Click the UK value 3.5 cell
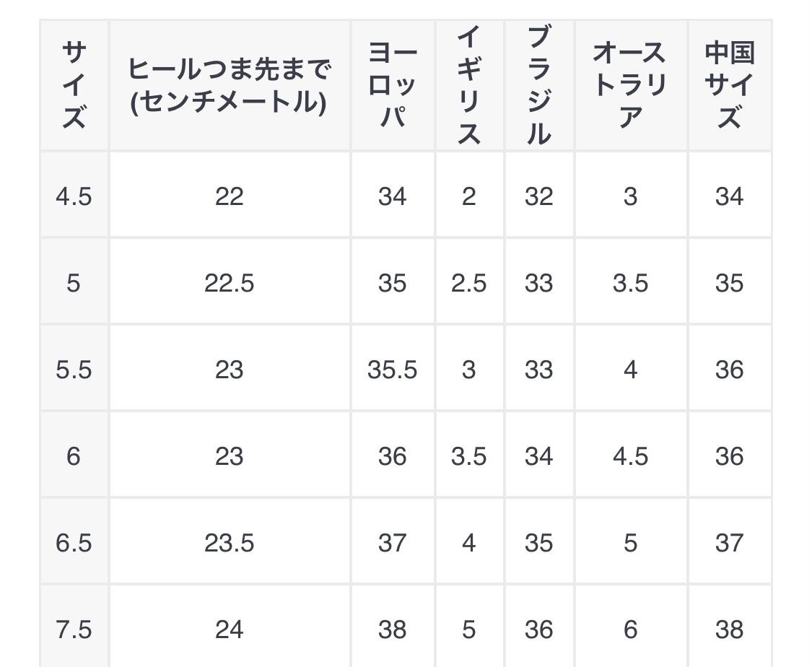Viewport: 812px width, 667px height. pyautogui.click(x=469, y=456)
